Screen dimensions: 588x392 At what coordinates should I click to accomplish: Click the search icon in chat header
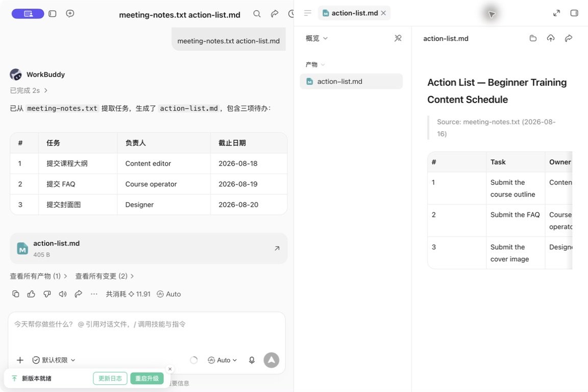(x=257, y=14)
